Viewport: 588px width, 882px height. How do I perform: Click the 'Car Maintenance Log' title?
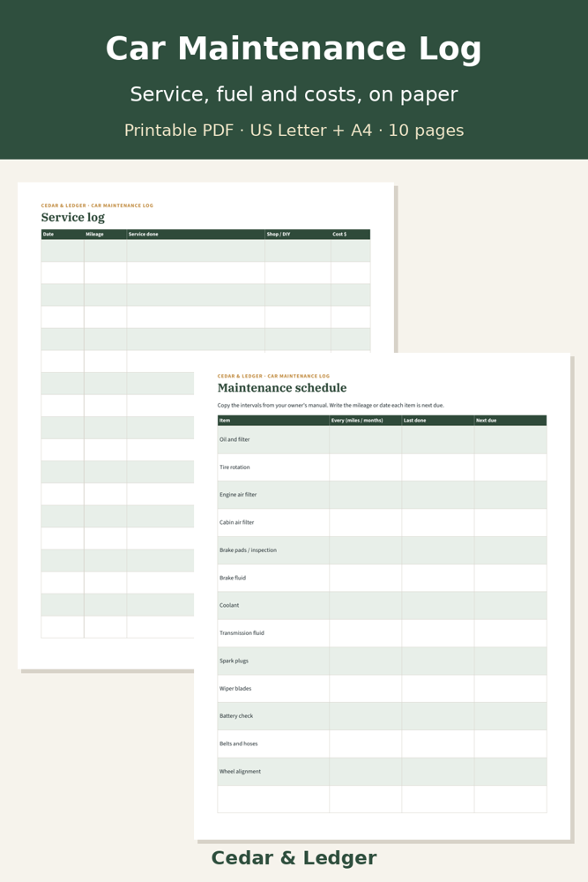pos(294,49)
